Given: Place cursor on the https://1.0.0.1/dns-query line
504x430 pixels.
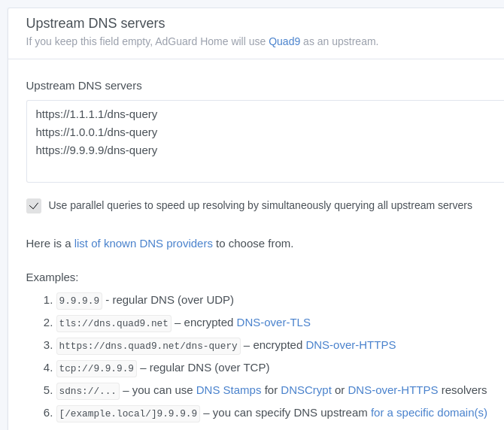Looking at the screenshot, I should point(96,132).
